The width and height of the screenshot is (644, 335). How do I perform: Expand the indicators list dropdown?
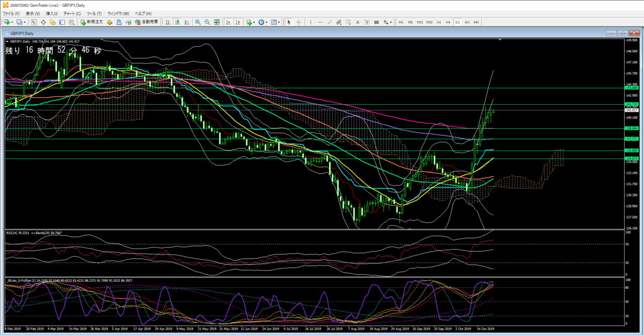(x=254, y=22)
